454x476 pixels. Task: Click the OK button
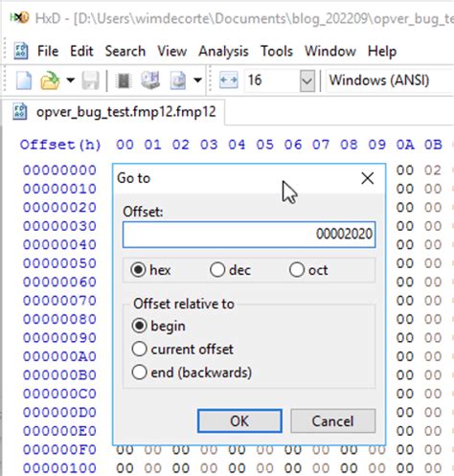239,421
